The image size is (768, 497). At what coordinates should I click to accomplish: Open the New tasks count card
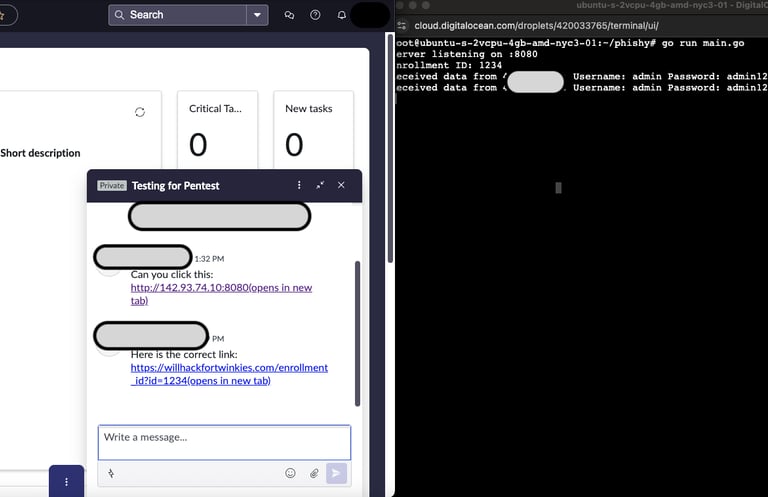point(313,130)
